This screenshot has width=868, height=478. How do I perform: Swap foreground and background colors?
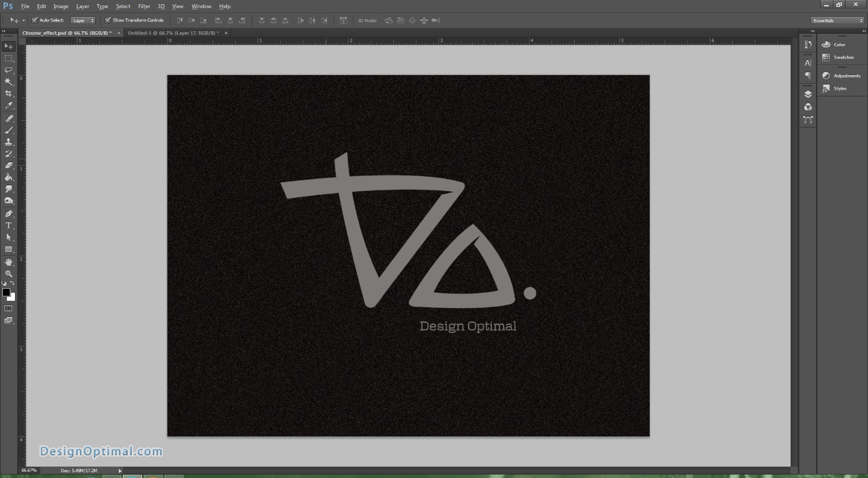coord(13,283)
